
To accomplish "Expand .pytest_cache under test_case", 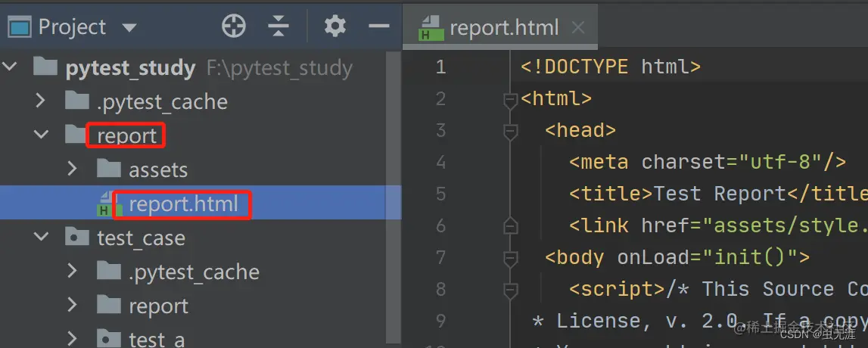I will coord(72,271).
